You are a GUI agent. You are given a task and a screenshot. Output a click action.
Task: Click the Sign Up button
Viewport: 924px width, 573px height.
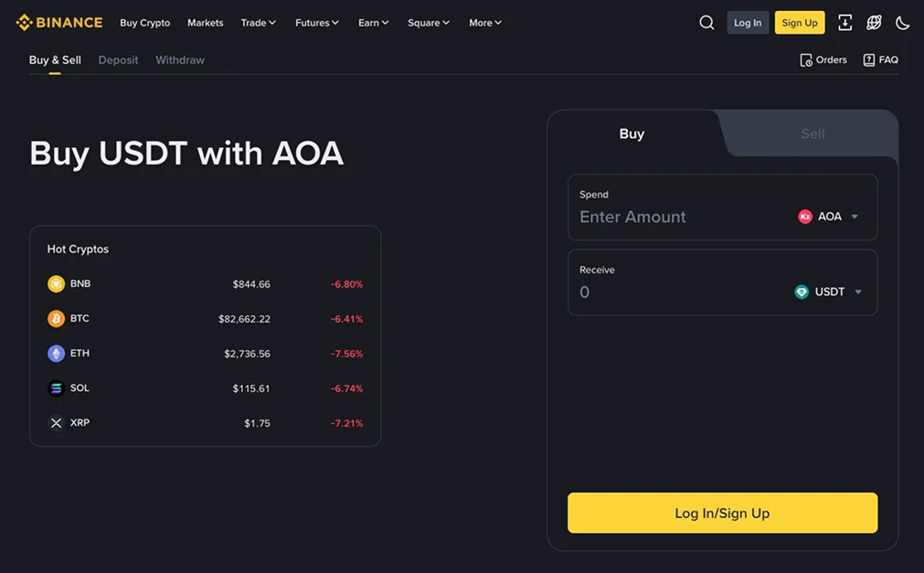click(799, 22)
